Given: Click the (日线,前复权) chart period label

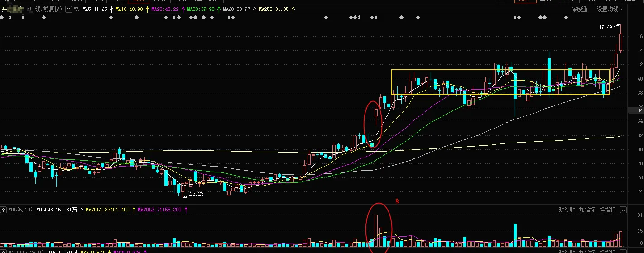Looking at the screenshot, I should click(x=44, y=9).
